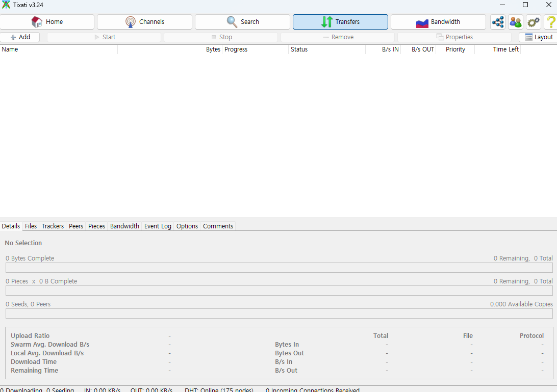Add a new transfer
557x392 pixels.
click(x=20, y=37)
